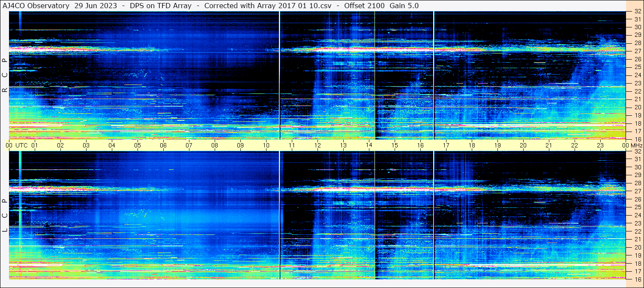Image resolution: width=644 pixels, height=288 pixels.
Task: Click '32' frequency label on LCP panel
Action: tap(638, 151)
